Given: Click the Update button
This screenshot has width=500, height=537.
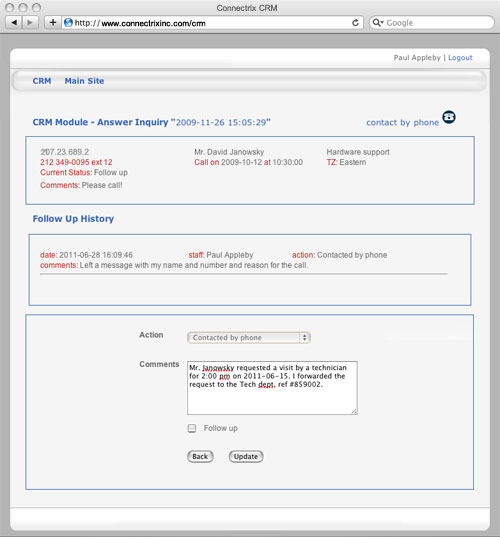Looking at the screenshot, I should coord(246,457).
